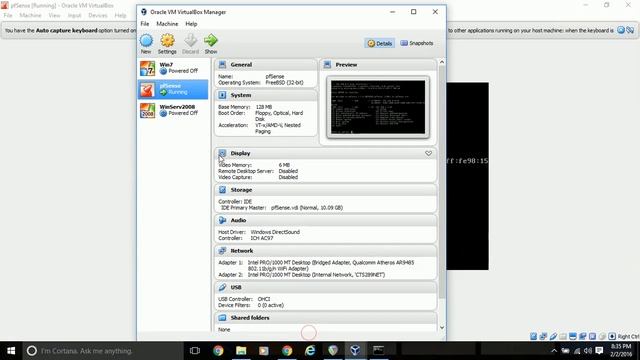
Task: Click the Network section header
Action: point(325,251)
